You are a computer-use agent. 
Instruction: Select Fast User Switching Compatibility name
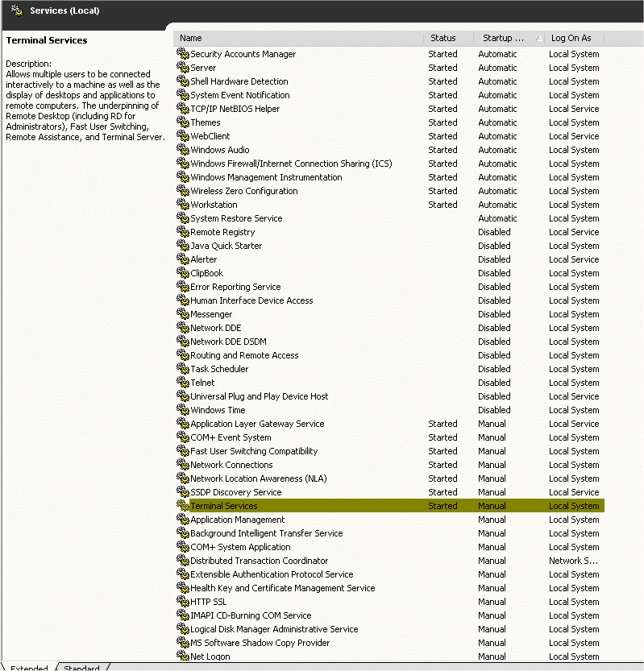point(255,451)
